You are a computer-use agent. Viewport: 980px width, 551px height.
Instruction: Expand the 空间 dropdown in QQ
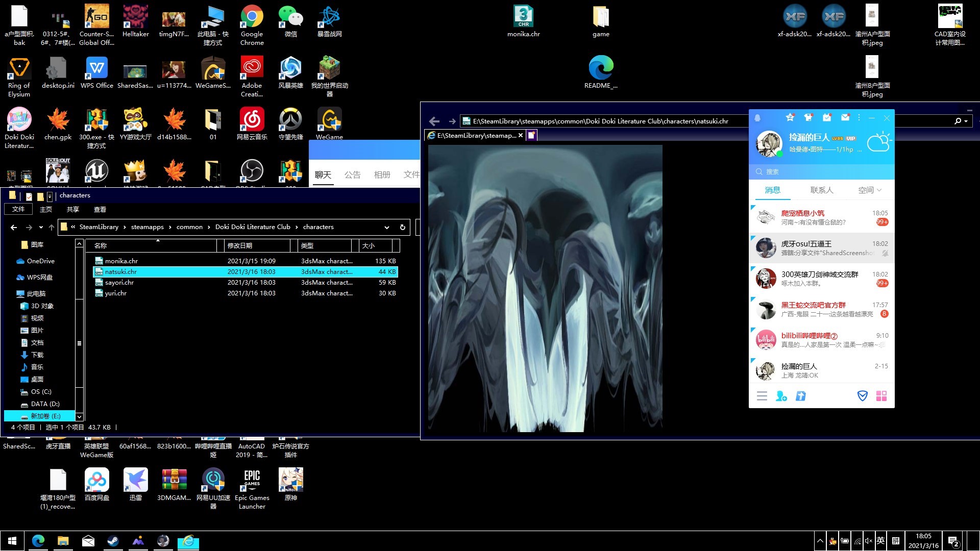(x=870, y=190)
